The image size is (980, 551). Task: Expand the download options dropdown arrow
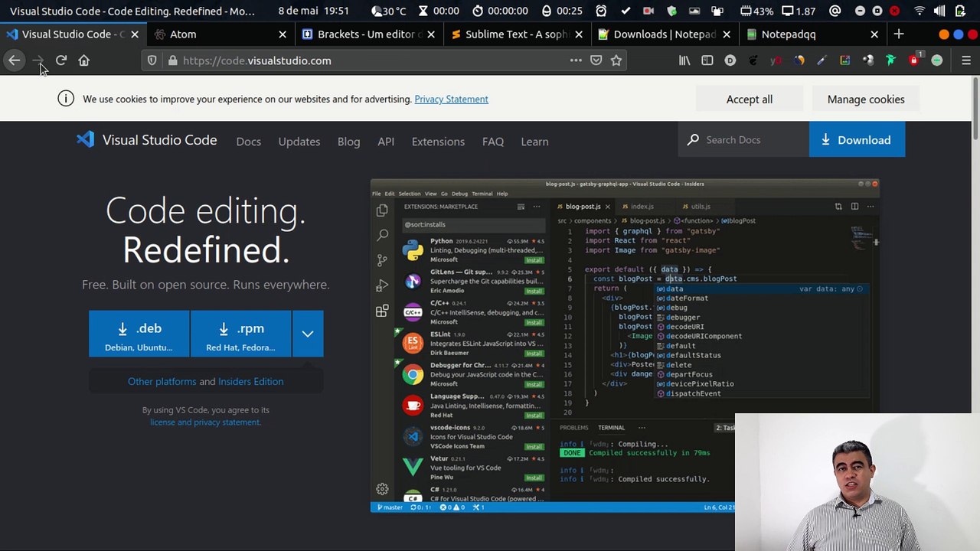[x=307, y=334]
